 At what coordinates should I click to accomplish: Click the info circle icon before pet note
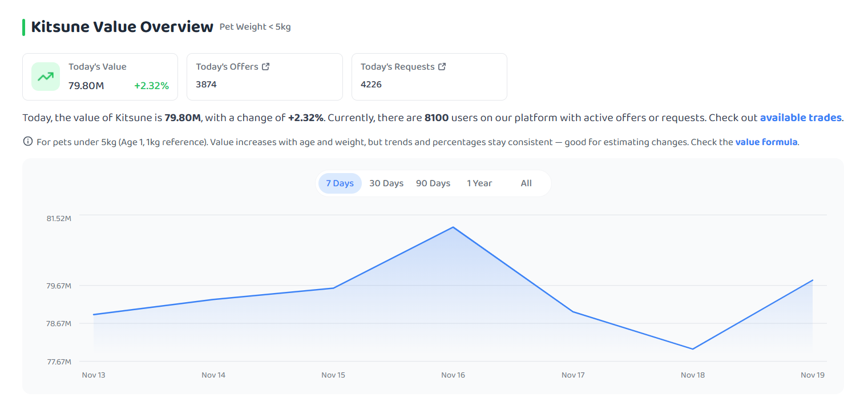click(27, 142)
